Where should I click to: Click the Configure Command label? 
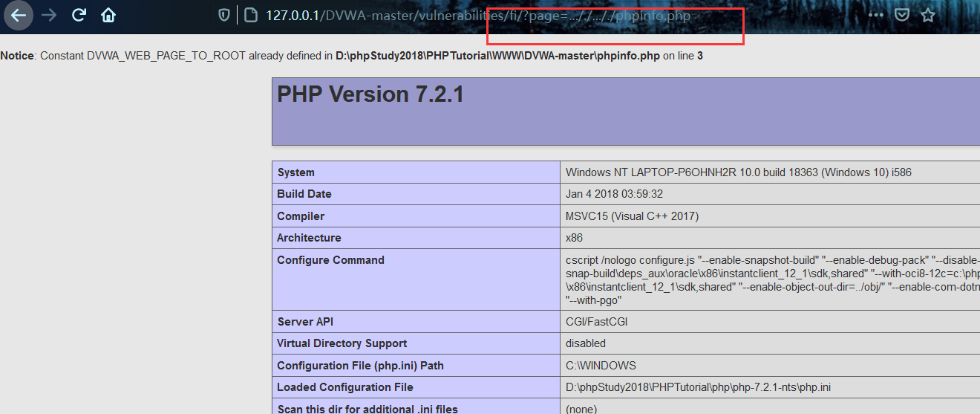coord(330,260)
